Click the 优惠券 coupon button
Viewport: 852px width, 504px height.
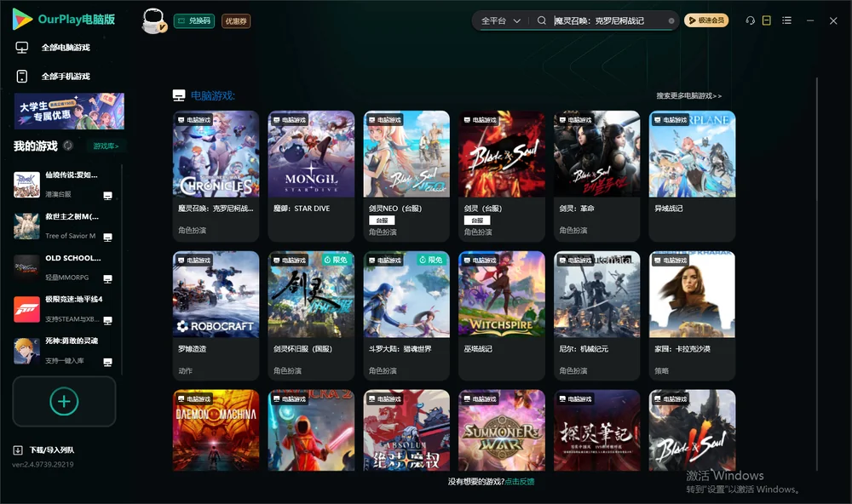tap(236, 21)
